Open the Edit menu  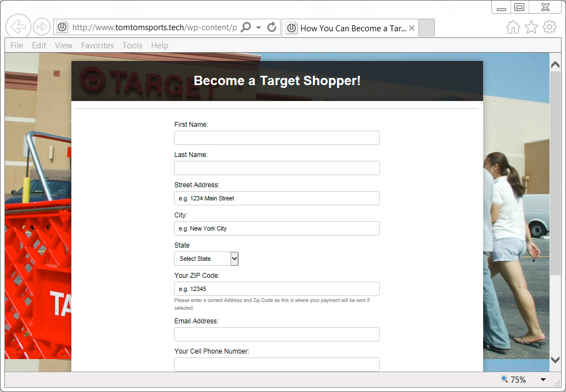pos(39,46)
